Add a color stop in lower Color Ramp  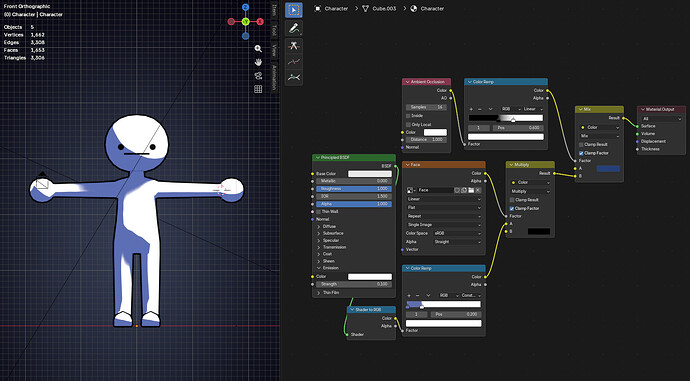(x=409, y=296)
